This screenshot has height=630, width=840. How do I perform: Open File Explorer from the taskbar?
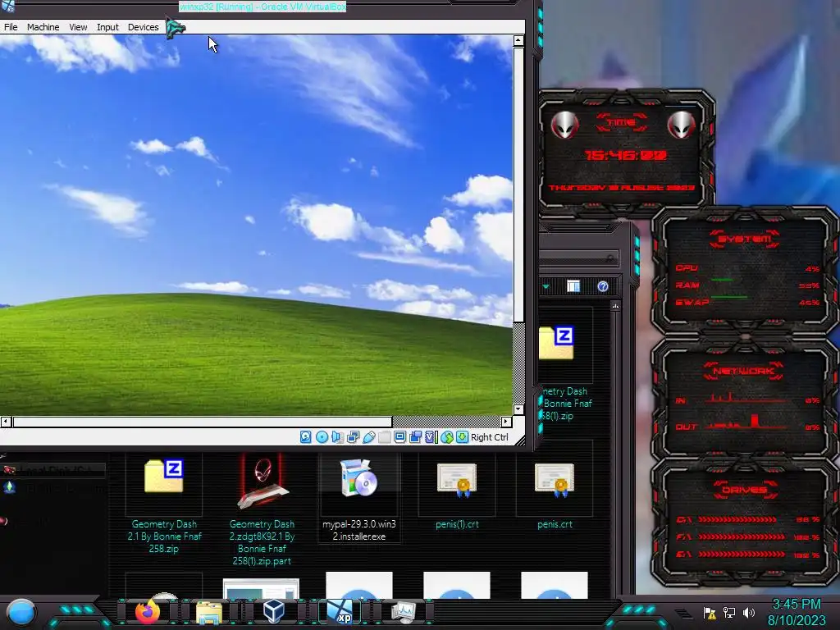click(209, 613)
